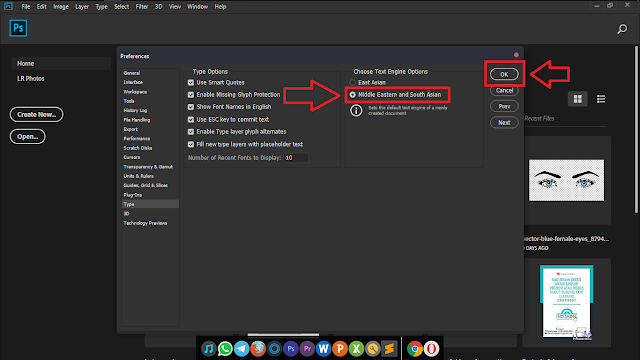Screen dimensions: 640x360
Task: Open the Tools preferences category
Action: click(x=129, y=101)
